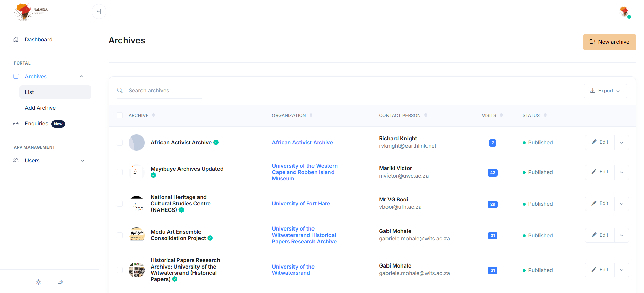Click email vbooi@ufh.ac.za
644x293 pixels.
(400, 207)
